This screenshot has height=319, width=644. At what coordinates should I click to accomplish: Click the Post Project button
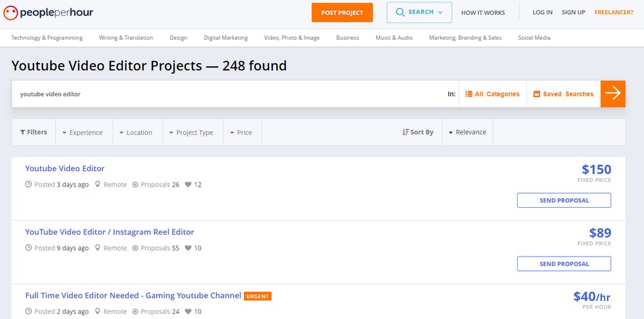click(342, 12)
